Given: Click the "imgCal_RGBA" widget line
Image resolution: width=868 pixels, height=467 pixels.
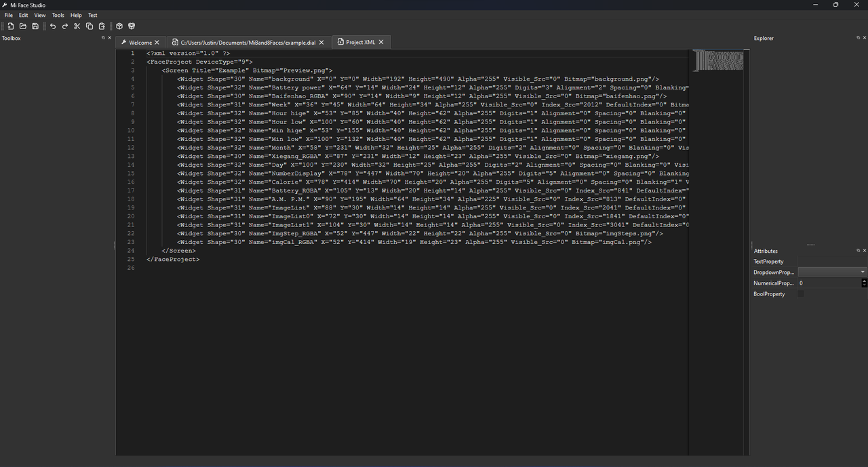Looking at the screenshot, I should (414, 242).
